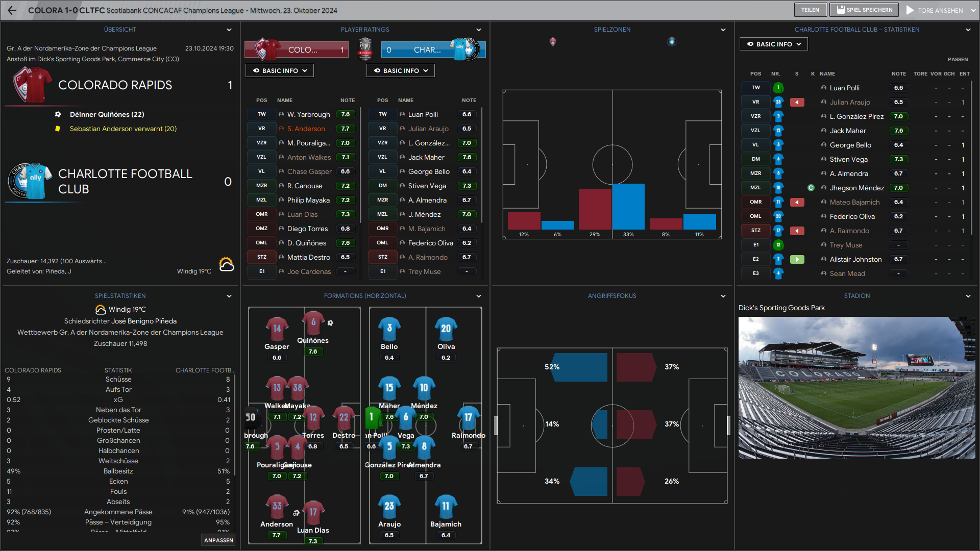This screenshot has width=980, height=551.
Task: Open the Player Ratings panel dropdown
Action: (479, 30)
